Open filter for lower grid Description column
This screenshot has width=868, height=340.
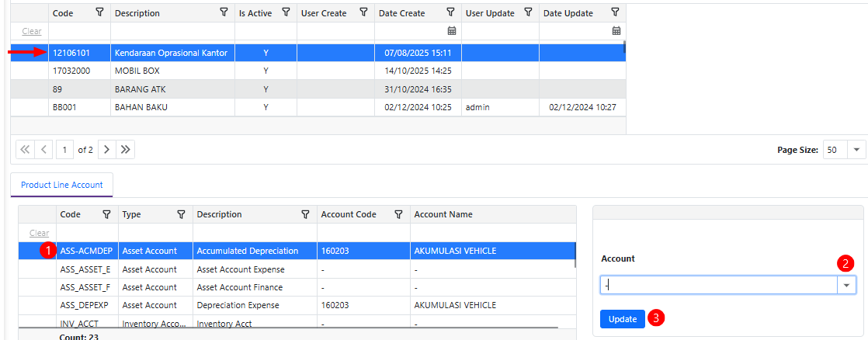306,214
